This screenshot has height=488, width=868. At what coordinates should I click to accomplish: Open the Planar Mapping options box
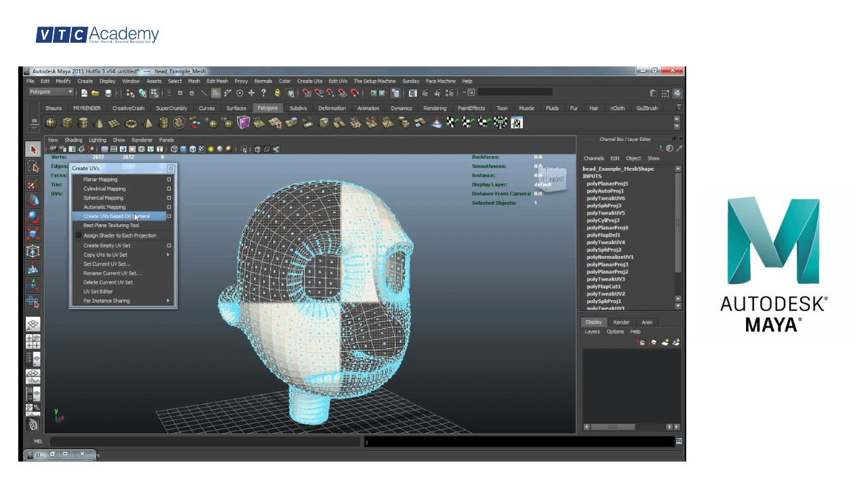click(x=169, y=180)
